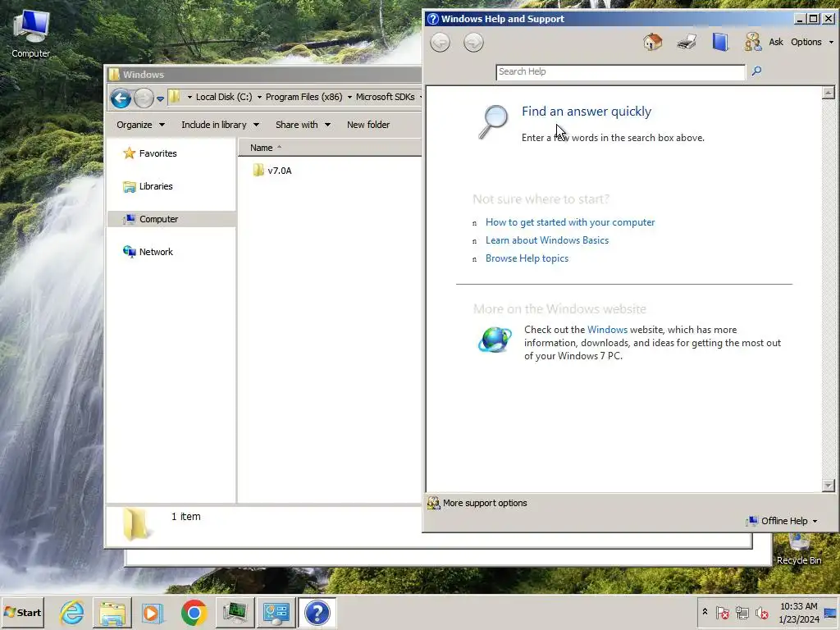Open the Include in library dropdown
840x630 pixels.
click(220, 125)
